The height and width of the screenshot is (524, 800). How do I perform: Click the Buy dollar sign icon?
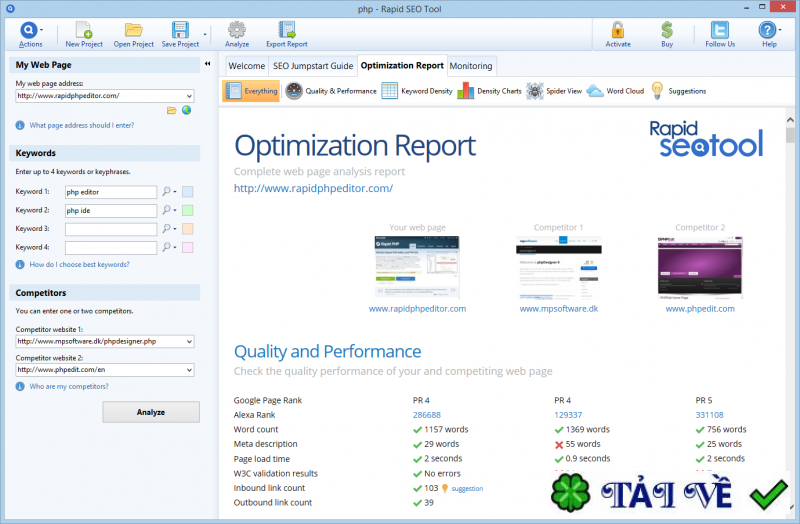(667, 30)
